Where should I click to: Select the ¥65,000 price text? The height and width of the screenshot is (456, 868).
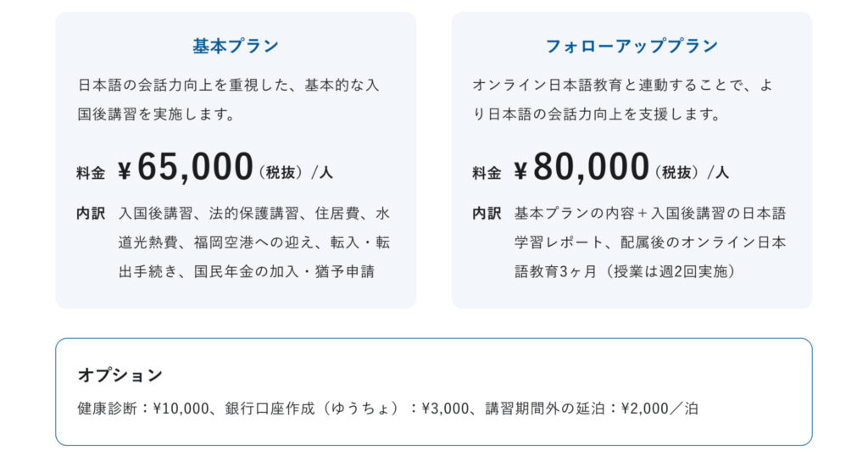click(x=186, y=167)
